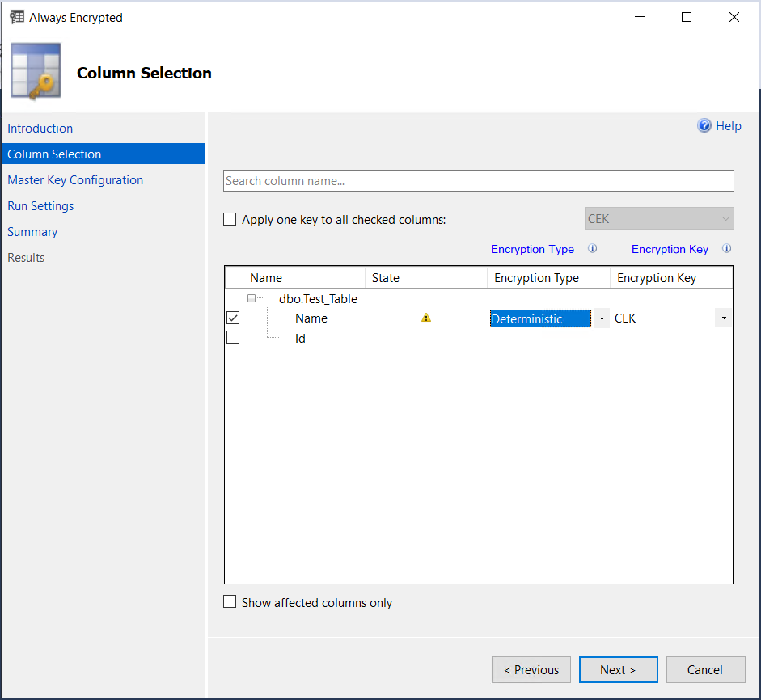Select the Run Settings step
Screen dimensions: 761x700
pos(40,205)
